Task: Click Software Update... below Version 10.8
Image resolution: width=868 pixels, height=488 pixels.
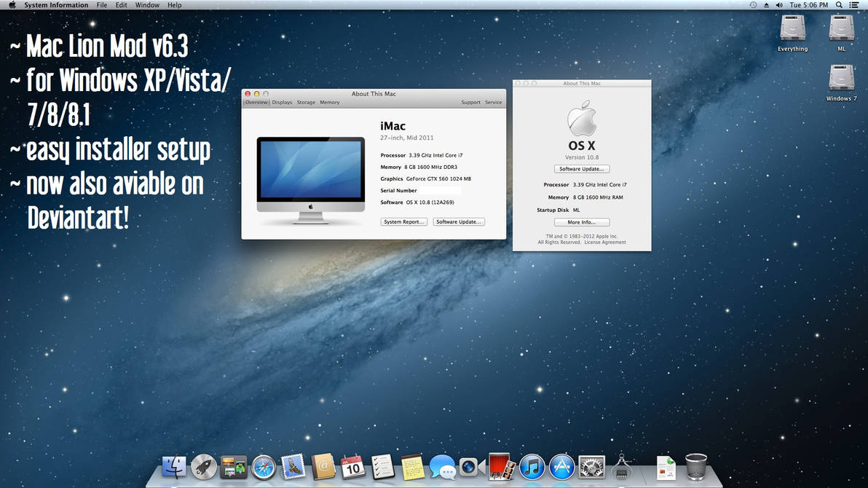Action: [x=581, y=169]
